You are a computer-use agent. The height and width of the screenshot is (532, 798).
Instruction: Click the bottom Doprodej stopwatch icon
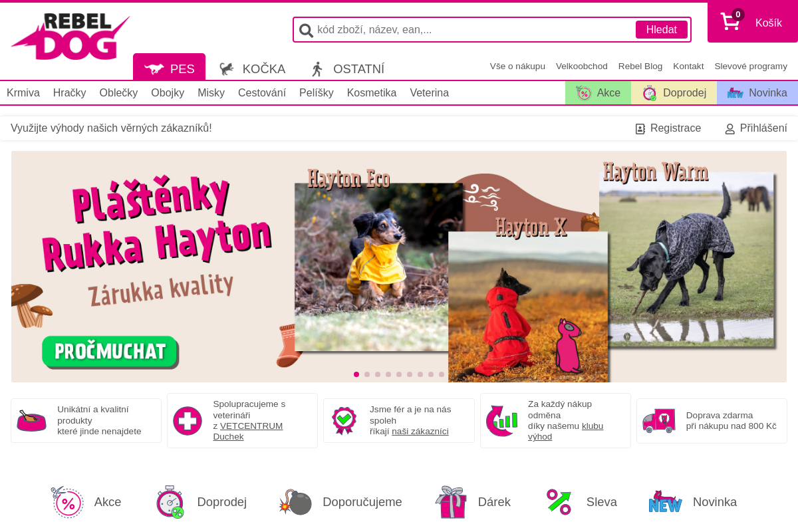[x=170, y=502]
